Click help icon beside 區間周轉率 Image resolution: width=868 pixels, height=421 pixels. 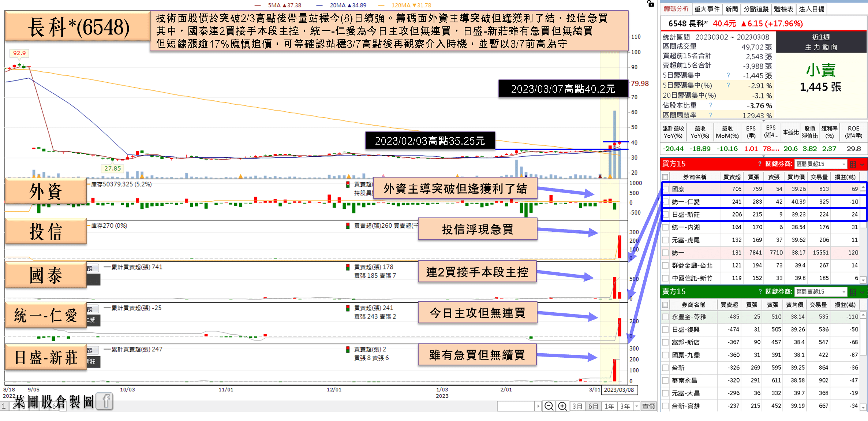pyautogui.click(x=711, y=115)
